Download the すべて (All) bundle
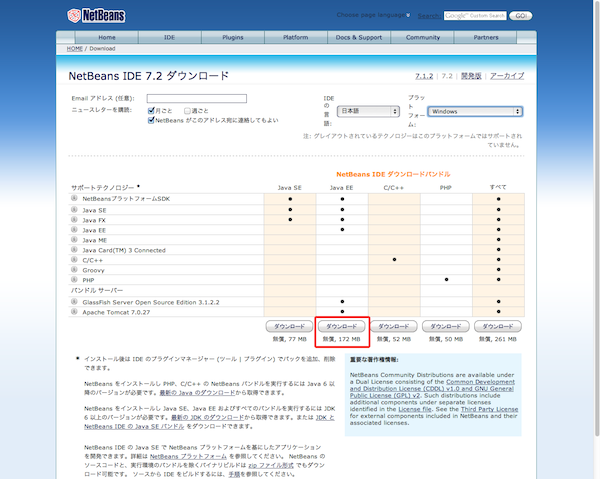 [497, 326]
